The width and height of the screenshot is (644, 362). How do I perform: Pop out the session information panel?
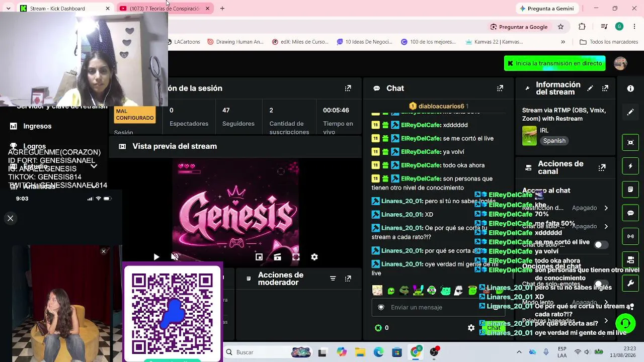(x=348, y=88)
